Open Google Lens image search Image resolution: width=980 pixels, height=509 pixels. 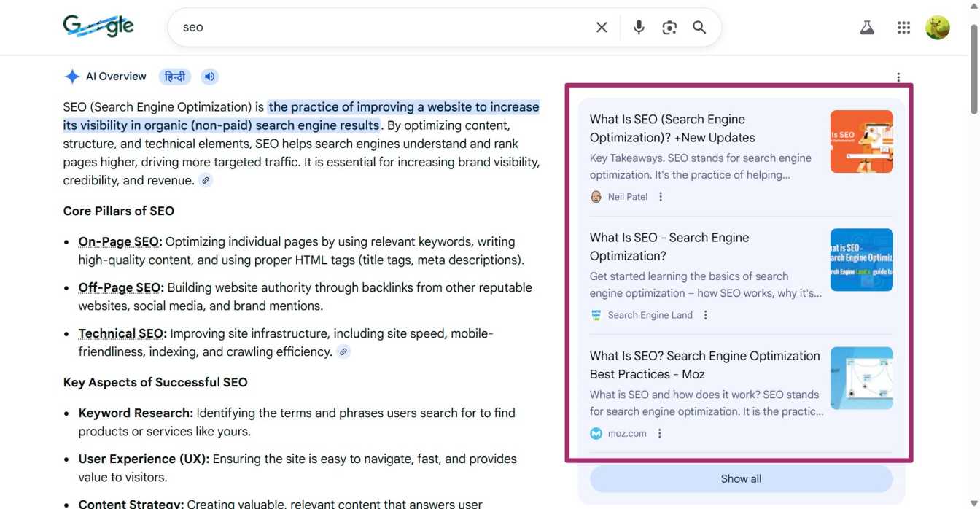click(669, 27)
